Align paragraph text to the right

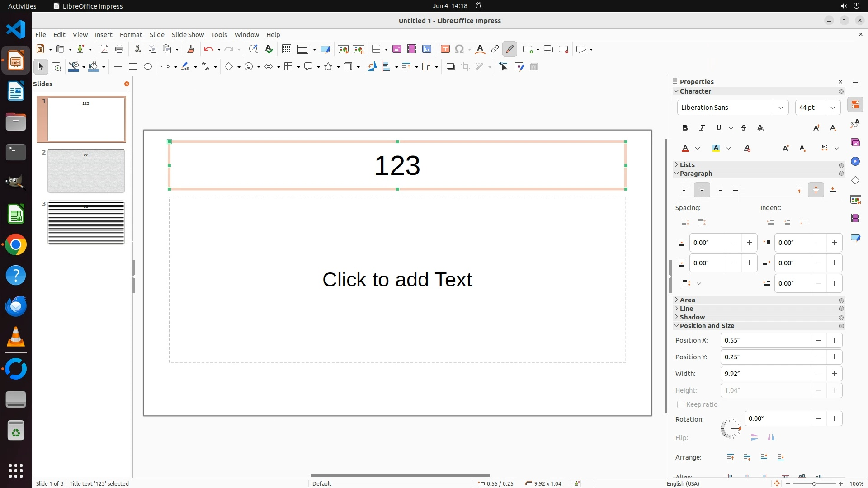[x=719, y=190]
